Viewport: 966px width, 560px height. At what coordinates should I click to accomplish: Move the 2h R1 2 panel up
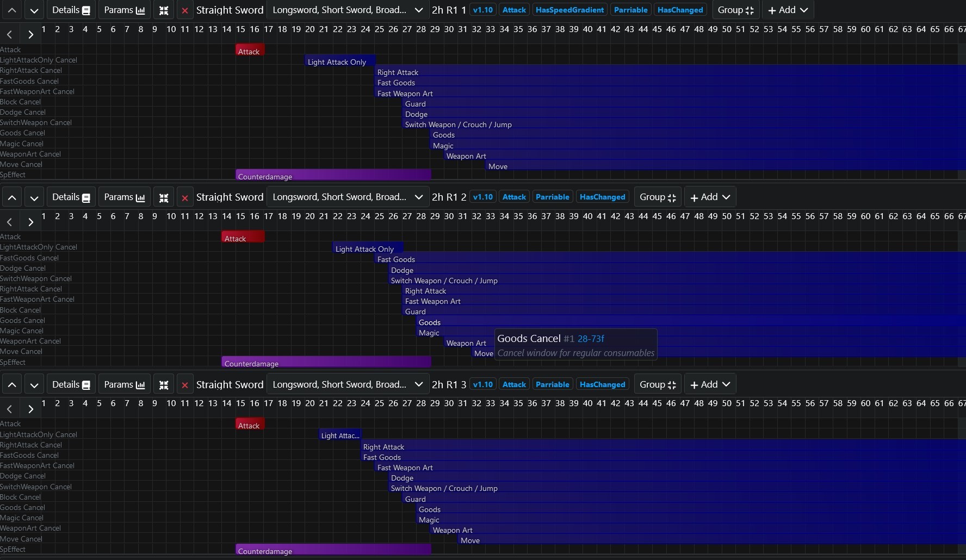point(12,197)
